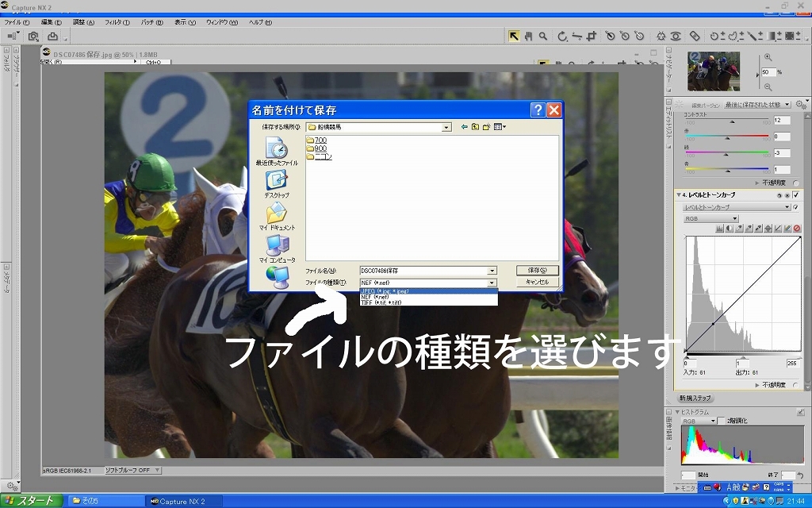Choose NEF (*.nef) option in the list

428,297
